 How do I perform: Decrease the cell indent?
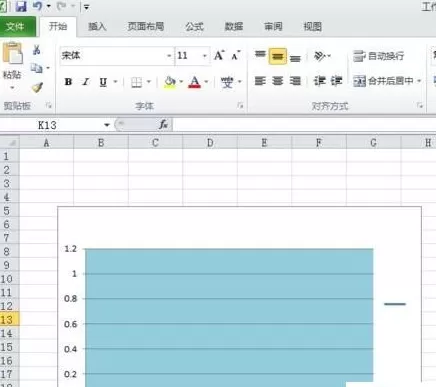click(x=319, y=81)
